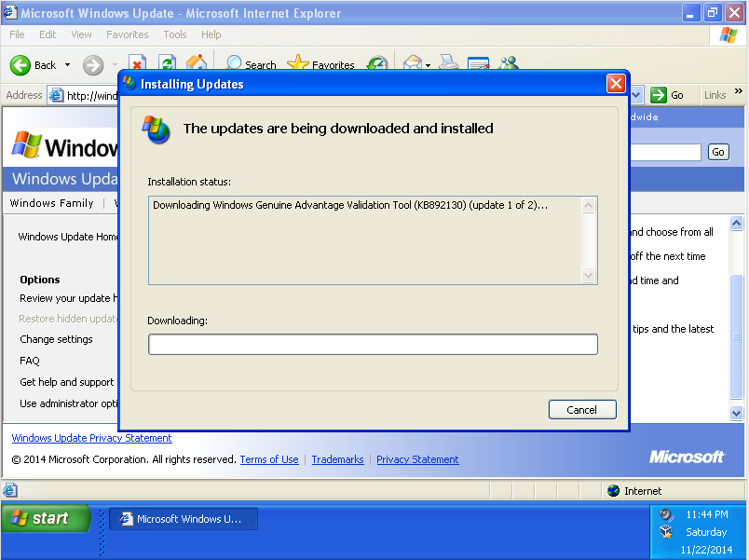Screen dimensions: 749x560
Task: Click the Back arrow icon in Internet Explorer
Action: pos(20,65)
